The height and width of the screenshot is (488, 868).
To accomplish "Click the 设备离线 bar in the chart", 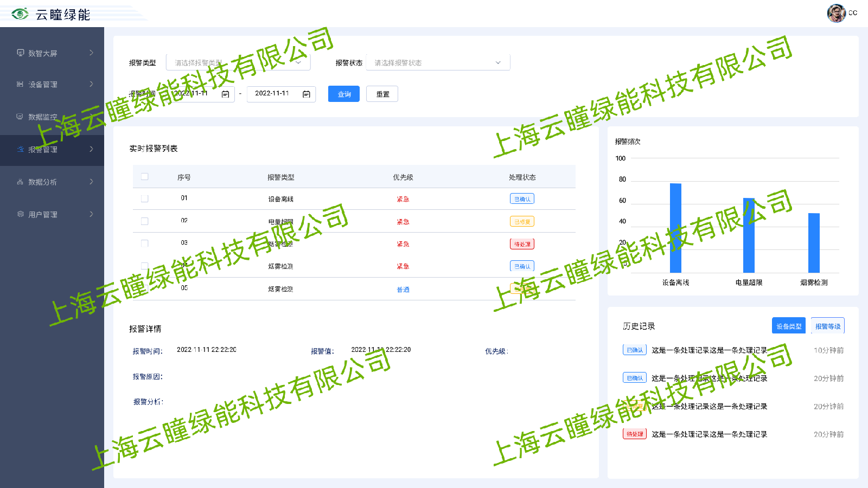I will (675, 228).
